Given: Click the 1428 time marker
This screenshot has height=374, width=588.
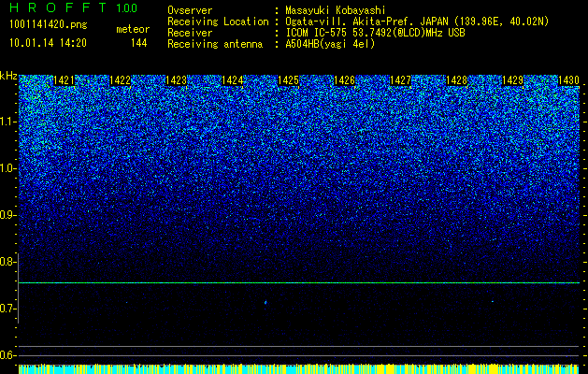Looking at the screenshot, I should [x=456, y=80].
